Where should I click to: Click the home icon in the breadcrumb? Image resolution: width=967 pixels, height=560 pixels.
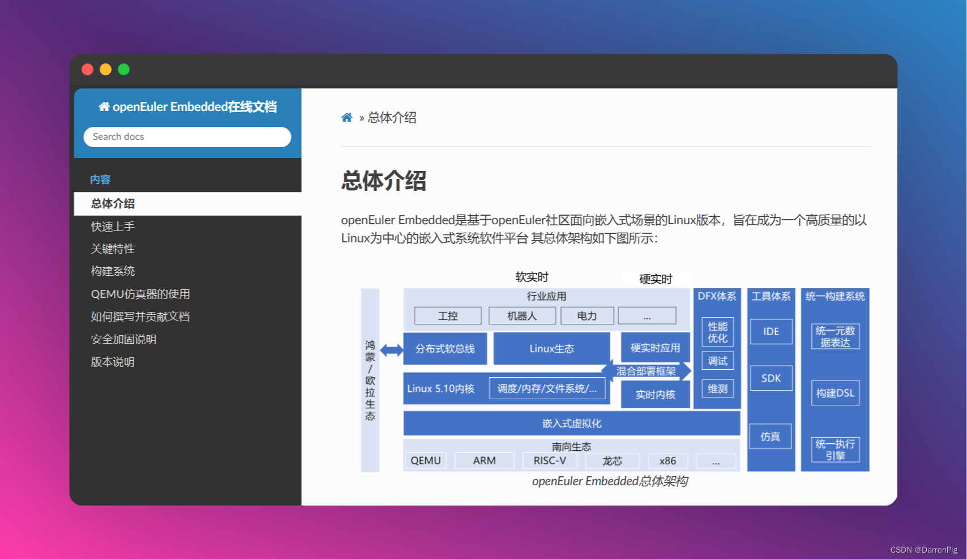pos(346,118)
